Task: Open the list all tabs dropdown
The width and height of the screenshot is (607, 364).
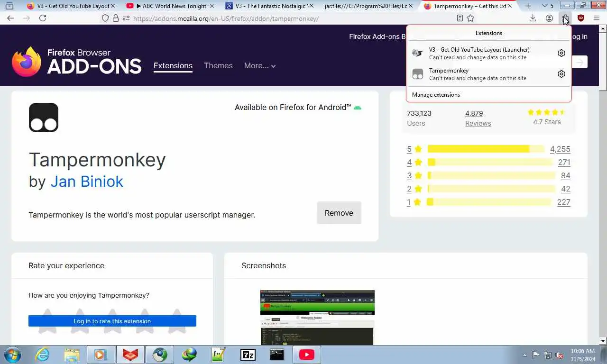Action: [x=548, y=6]
